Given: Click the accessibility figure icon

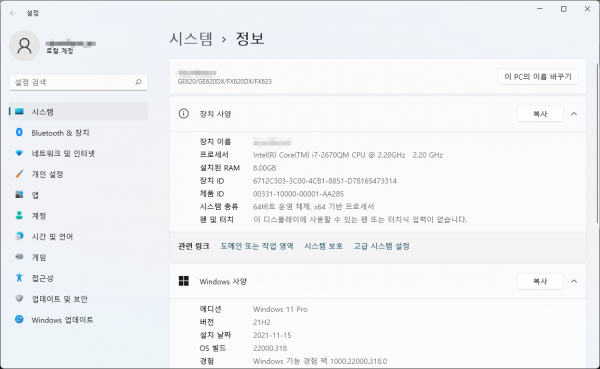Looking at the screenshot, I should click(19, 278).
